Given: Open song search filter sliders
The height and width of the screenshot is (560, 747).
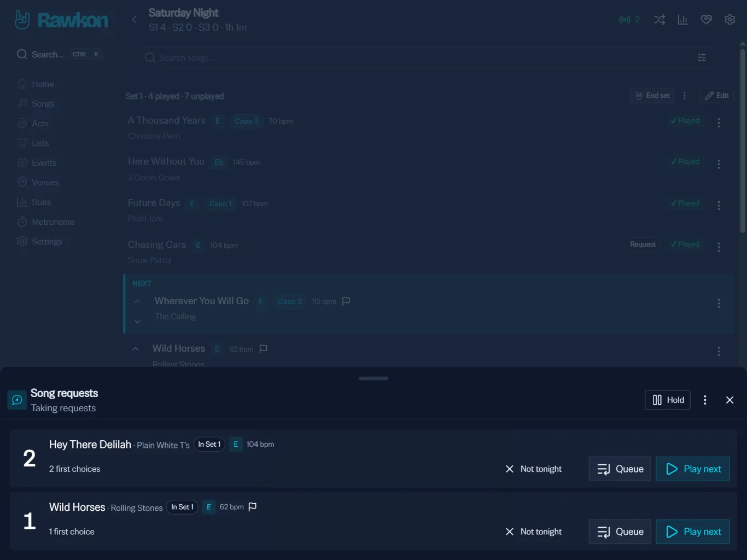Looking at the screenshot, I should (x=702, y=57).
